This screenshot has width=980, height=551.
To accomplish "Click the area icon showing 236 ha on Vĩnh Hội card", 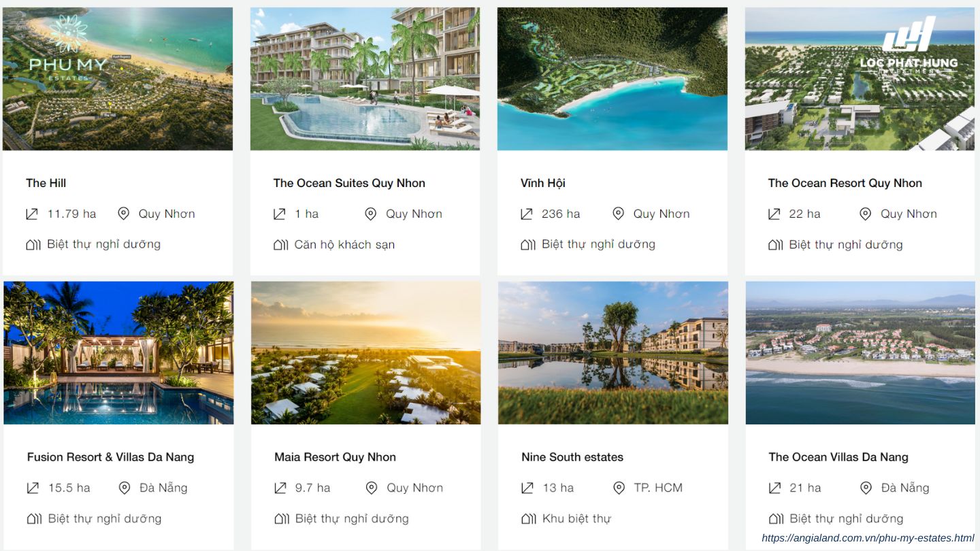I will click(526, 213).
